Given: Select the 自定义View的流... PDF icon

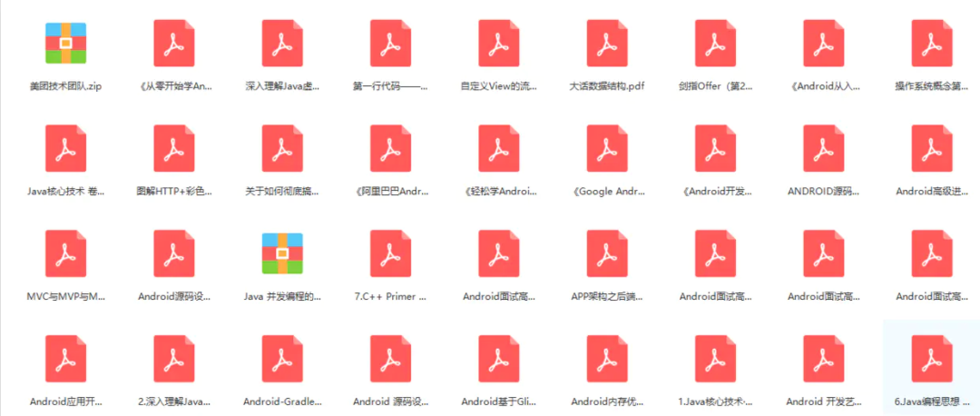Looking at the screenshot, I should click(499, 44).
